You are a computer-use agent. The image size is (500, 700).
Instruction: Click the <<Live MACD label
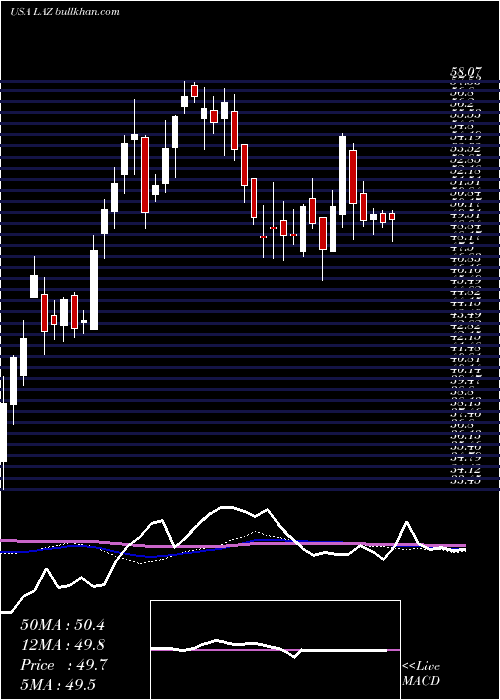tap(421, 673)
